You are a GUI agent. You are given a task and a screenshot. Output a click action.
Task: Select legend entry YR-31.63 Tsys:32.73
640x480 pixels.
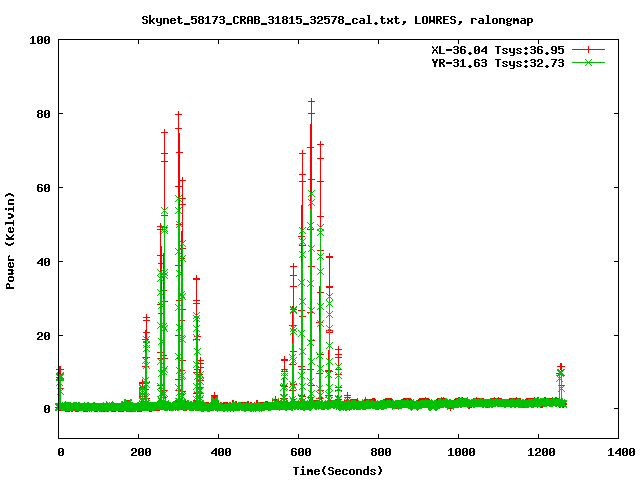498,63
